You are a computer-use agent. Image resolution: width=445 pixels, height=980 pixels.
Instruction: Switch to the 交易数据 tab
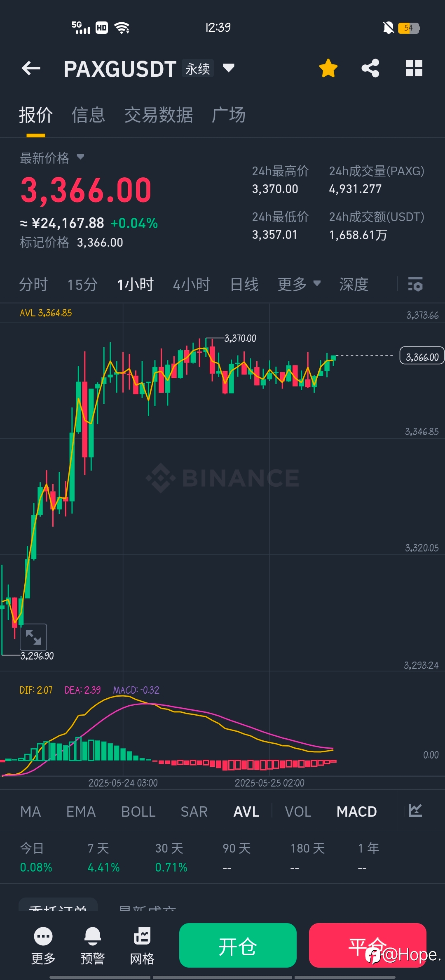tap(159, 115)
